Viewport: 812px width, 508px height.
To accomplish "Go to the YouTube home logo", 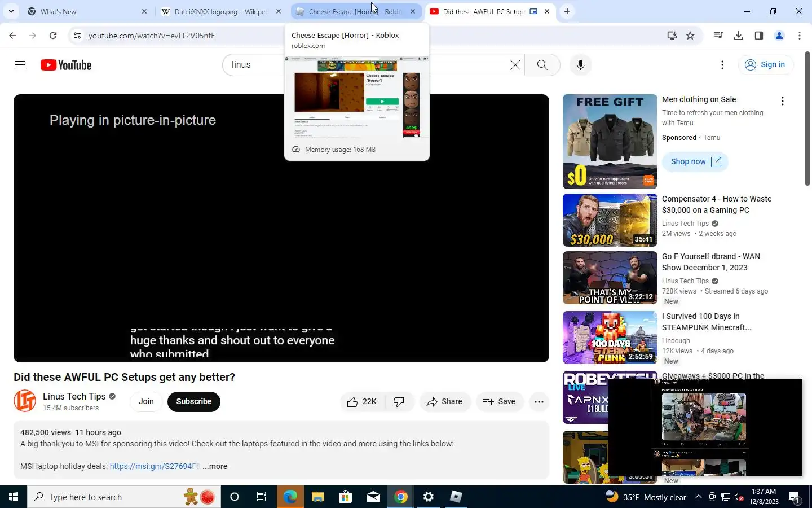I will (66, 65).
